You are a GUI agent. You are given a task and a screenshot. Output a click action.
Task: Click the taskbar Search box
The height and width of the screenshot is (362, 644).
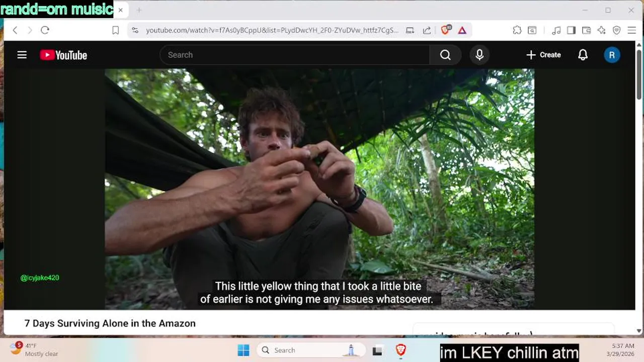pyautogui.click(x=310, y=350)
